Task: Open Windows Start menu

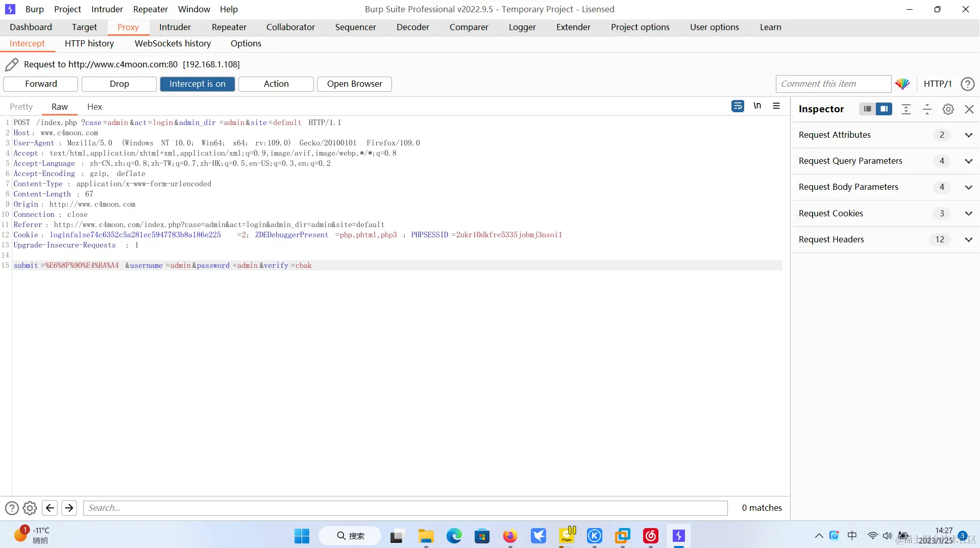Action: [x=302, y=536]
